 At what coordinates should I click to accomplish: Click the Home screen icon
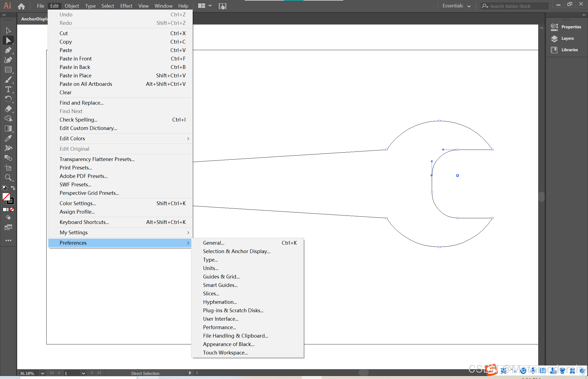[21, 6]
